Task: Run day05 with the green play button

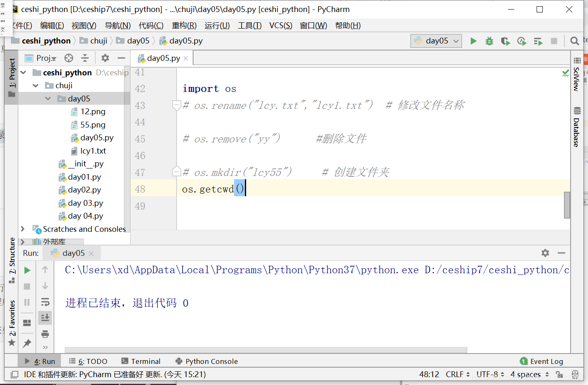Action: pos(473,41)
